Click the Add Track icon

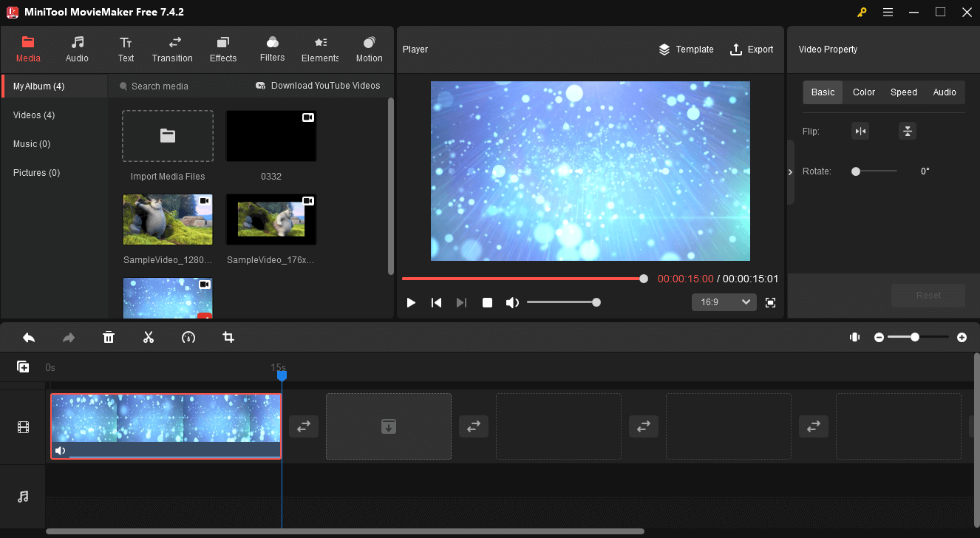[23, 367]
